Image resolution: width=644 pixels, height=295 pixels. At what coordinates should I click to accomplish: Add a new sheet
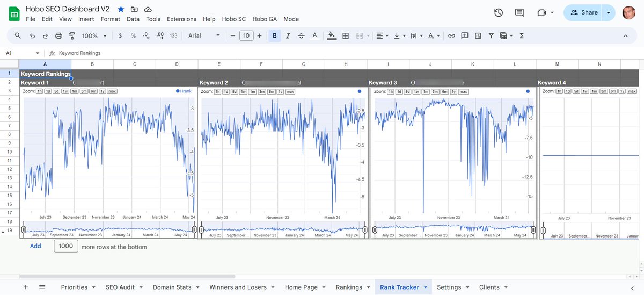click(x=25, y=287)
